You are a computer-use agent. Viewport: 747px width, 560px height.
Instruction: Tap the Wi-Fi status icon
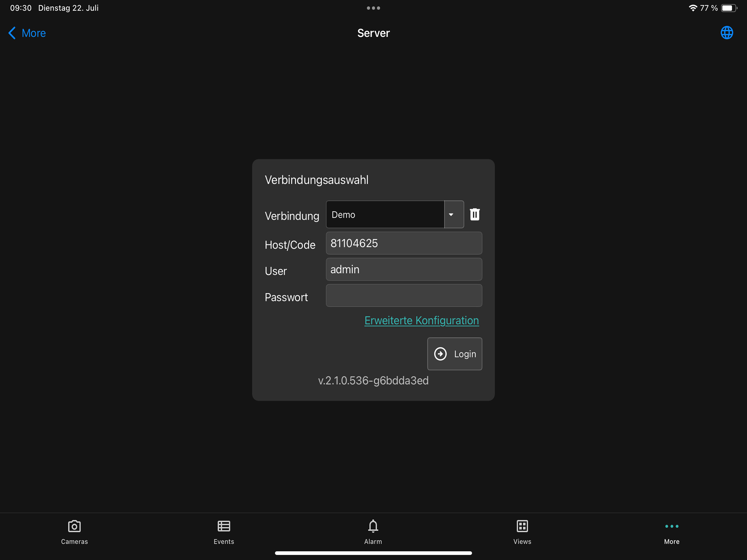click(693, 8)
